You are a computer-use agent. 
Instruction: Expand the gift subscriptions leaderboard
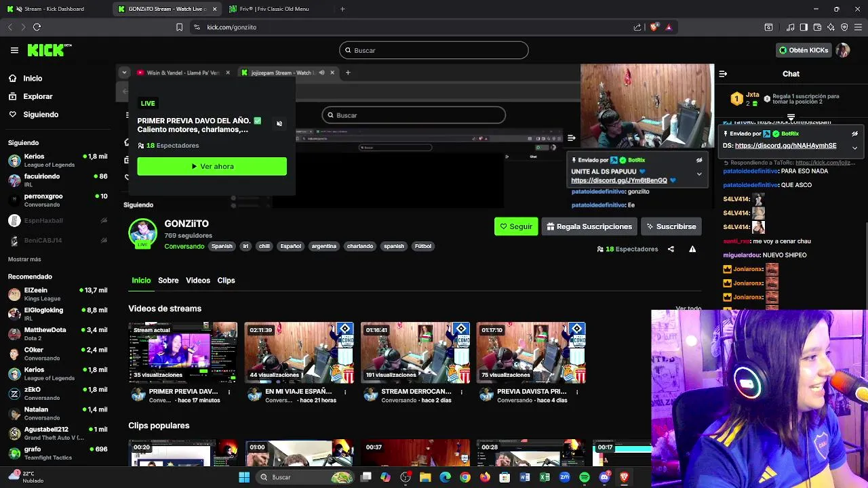tap(791, 117)
